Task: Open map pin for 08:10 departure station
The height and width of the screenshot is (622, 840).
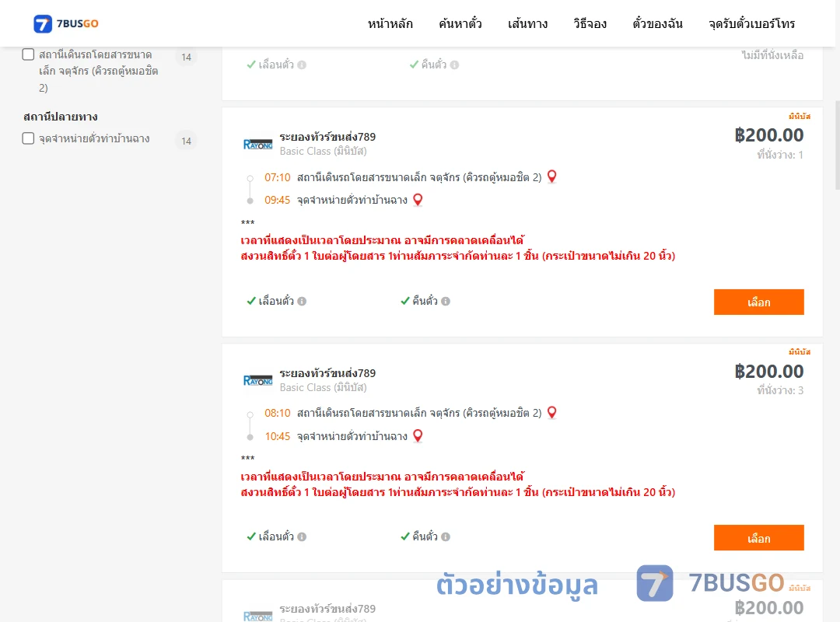Action: pos(551,412)
